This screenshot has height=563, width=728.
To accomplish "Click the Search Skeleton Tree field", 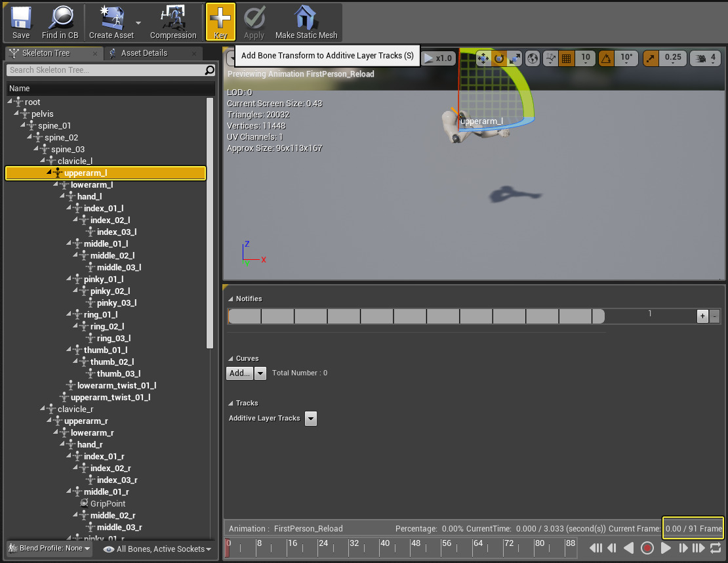I will 105,70.
